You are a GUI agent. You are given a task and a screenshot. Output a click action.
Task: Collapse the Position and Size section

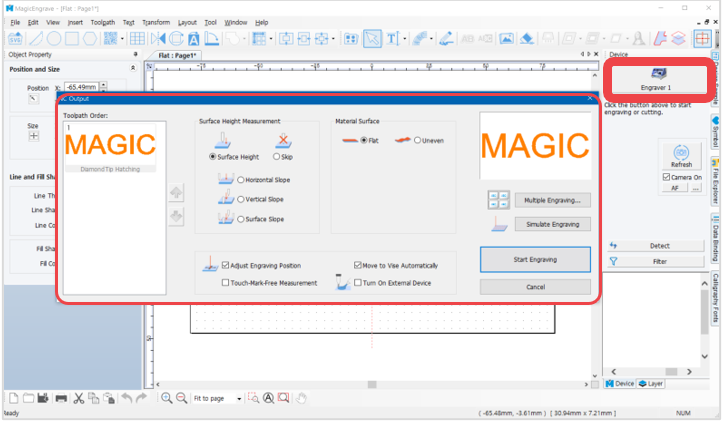[x=133, y=68]
